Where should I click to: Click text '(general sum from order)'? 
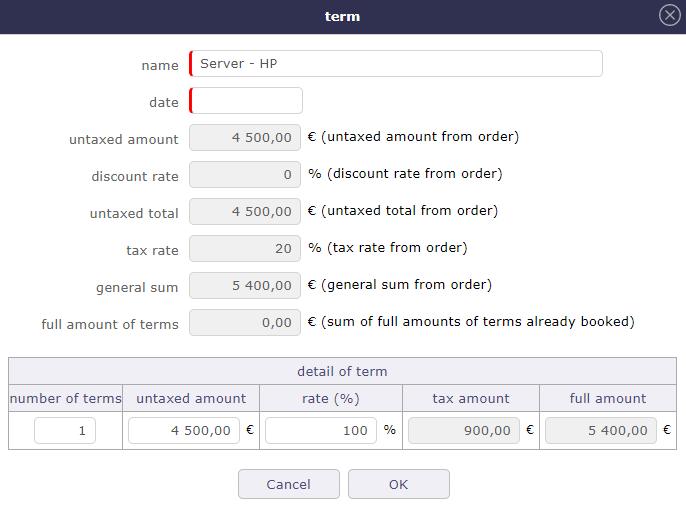tap(406, 285)
